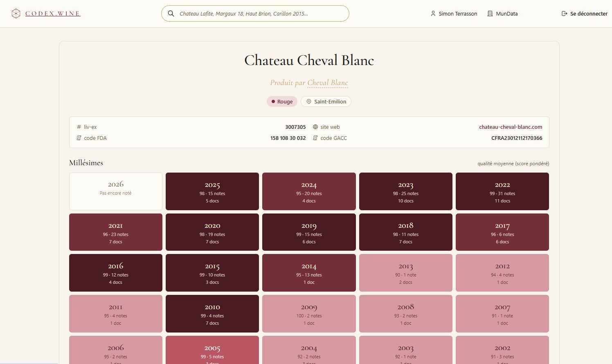Open the 2013 vintage card
Screen dimensions: 612x364
pos(406,273)
